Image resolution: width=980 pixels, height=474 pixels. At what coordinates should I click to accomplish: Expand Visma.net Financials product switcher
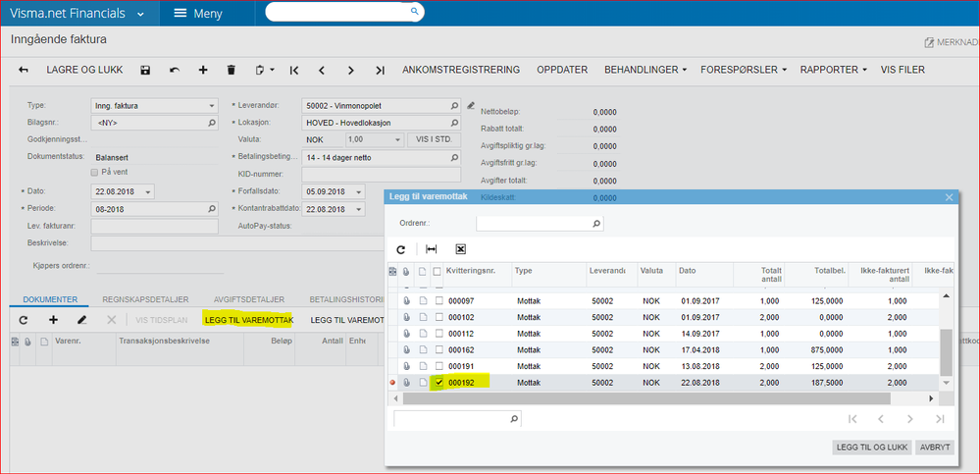(x=140, y=14)
